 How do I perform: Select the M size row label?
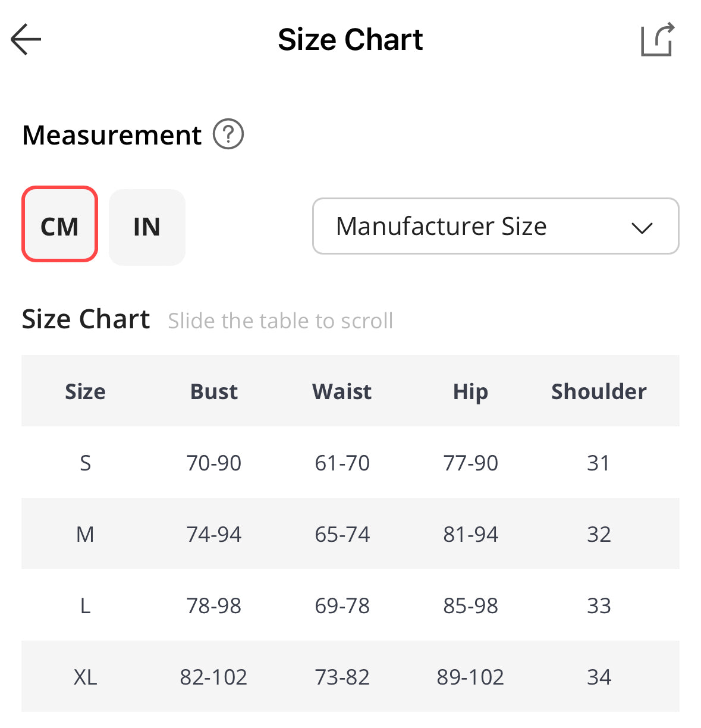pos(85,534)
